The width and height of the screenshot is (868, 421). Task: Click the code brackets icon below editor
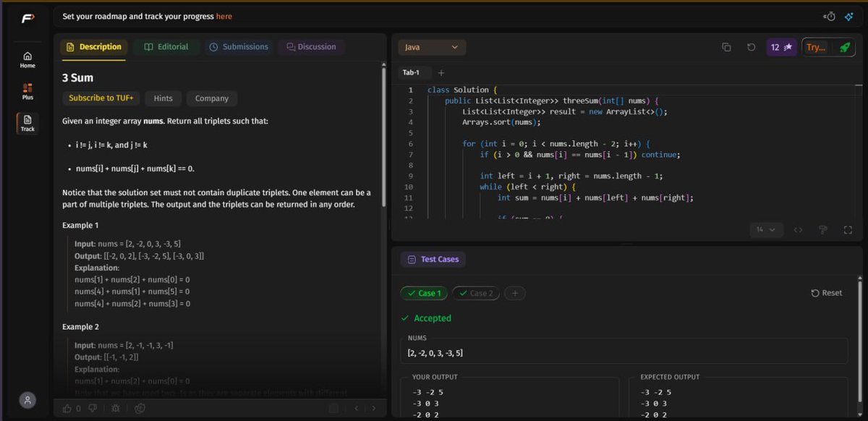(x=798, y=230)
